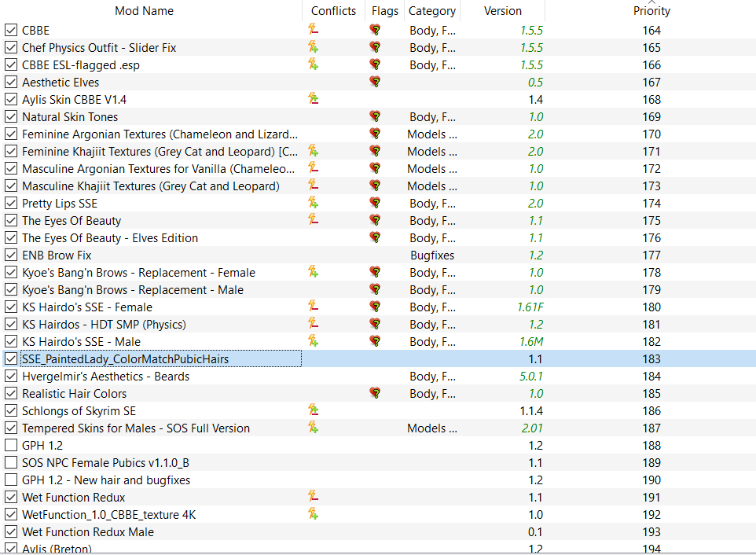
Task: Click conflict icon for WetFunction CBBE texture 4K
Action: point(313,514)
